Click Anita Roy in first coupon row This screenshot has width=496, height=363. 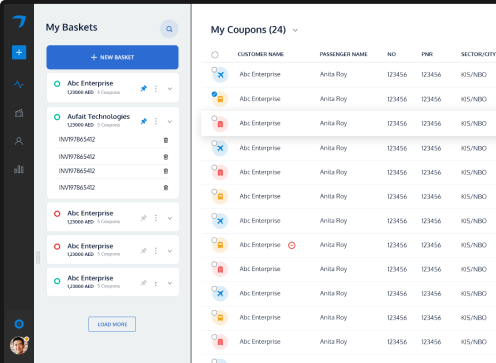333,74
